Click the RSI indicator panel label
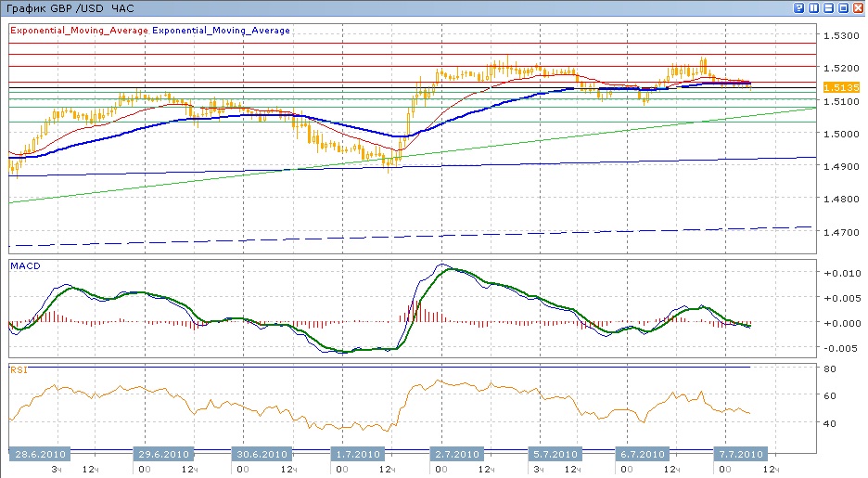868x478 pixels. click(x=18, y=370)
